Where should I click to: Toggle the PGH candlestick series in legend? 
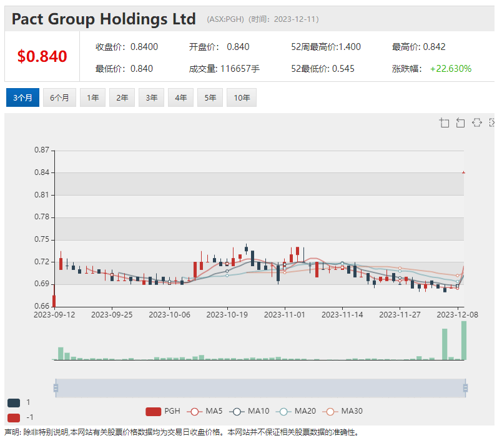click(162, 411)
